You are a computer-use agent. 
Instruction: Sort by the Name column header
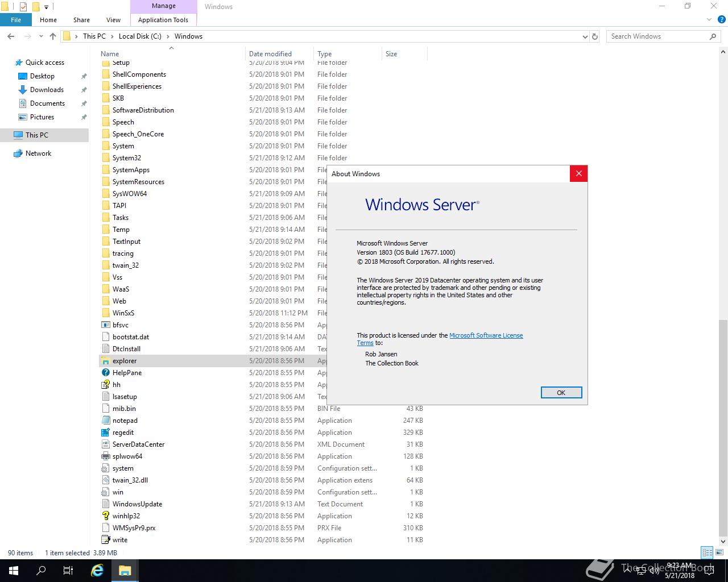click(x=172, y=54)
